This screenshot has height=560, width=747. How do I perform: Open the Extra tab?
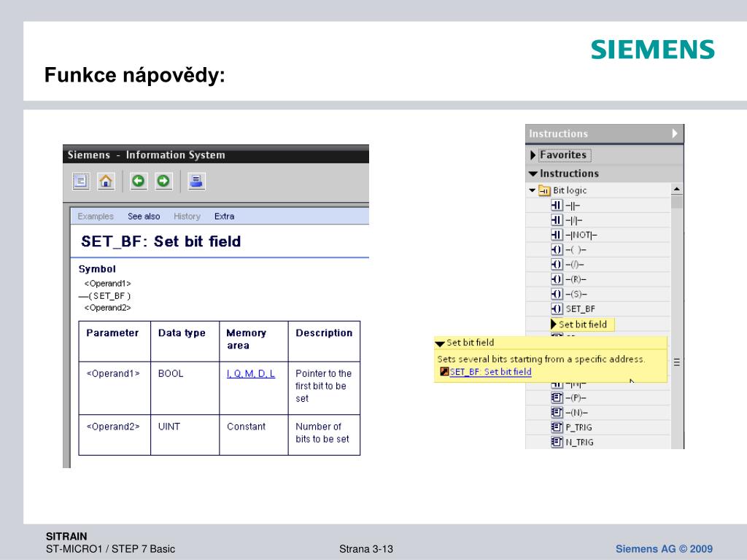[x=225, y=216]
